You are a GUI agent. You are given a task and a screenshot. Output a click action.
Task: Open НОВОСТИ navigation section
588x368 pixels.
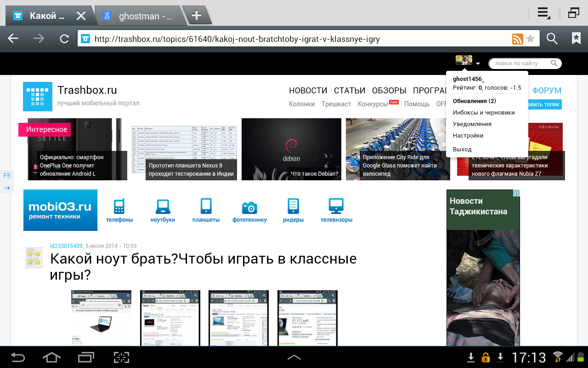click(308, 91)
